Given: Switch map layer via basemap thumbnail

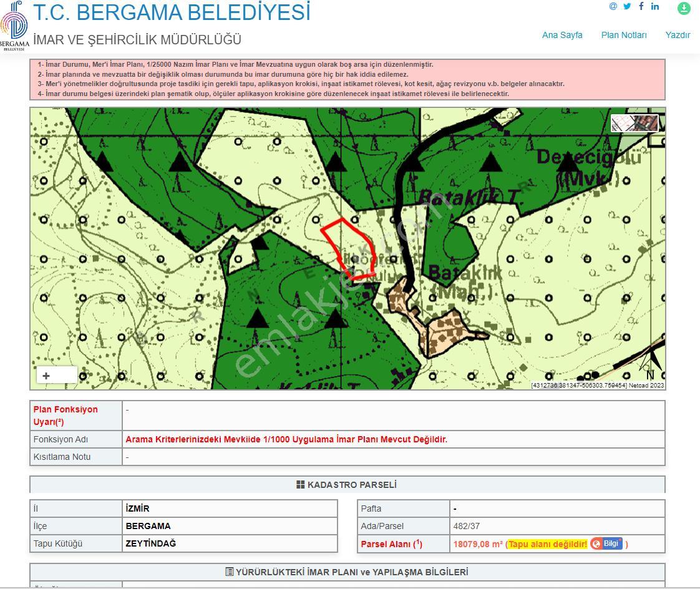Looking at the screenshot, I should 634,123.
